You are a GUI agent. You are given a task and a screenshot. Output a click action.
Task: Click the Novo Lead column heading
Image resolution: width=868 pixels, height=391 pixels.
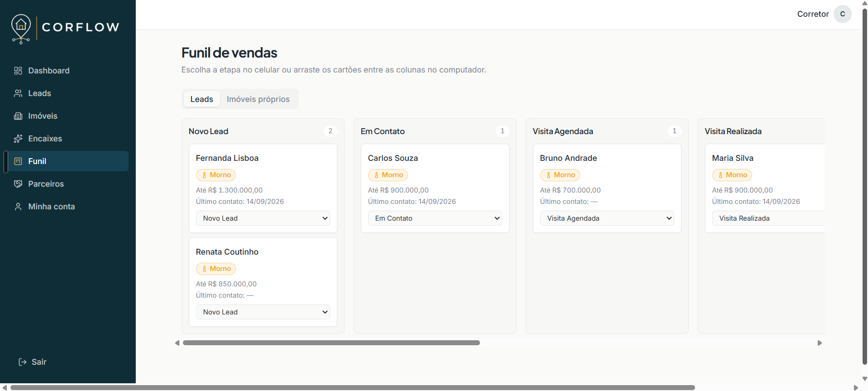click(x=208, y=131)
